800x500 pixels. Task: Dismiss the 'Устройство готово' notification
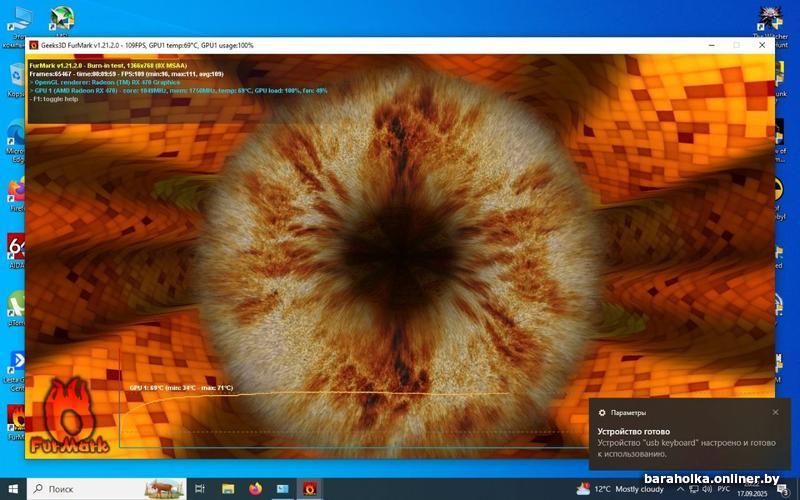pyautogui.click(x=775, y=412)
